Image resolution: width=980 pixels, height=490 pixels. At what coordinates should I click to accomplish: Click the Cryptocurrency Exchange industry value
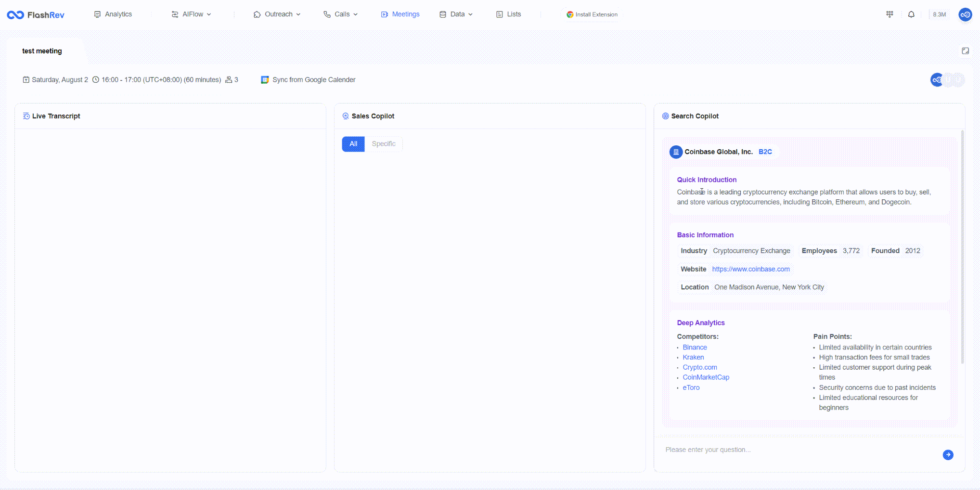751,251
